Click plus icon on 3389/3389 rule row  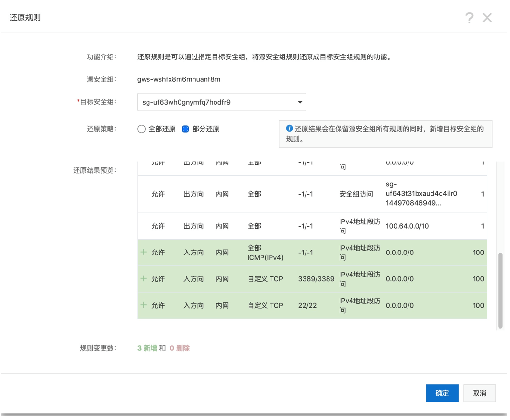click(x=144, y=278)
